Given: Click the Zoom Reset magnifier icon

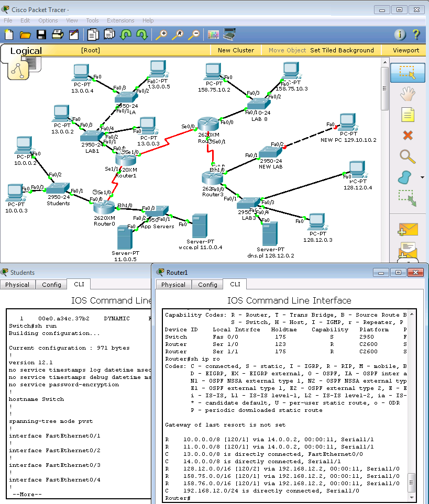Looking at the screenshot, I should pos(178,35).
